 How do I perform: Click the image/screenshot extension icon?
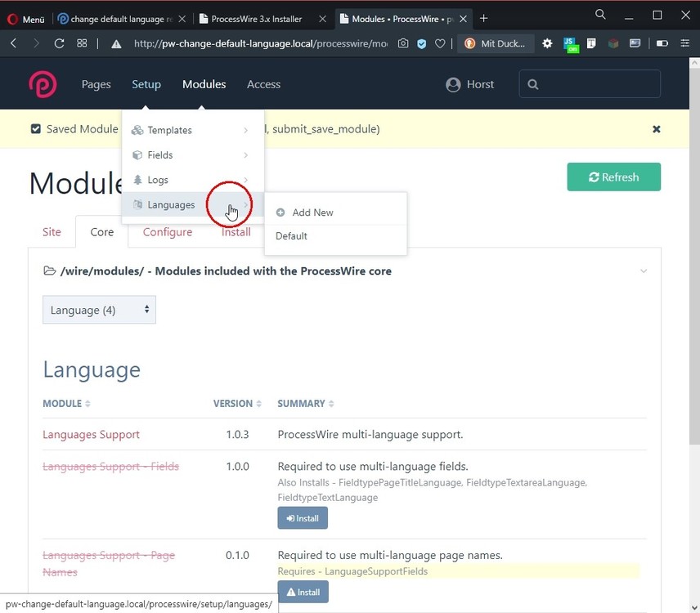[x=635, y=43]
